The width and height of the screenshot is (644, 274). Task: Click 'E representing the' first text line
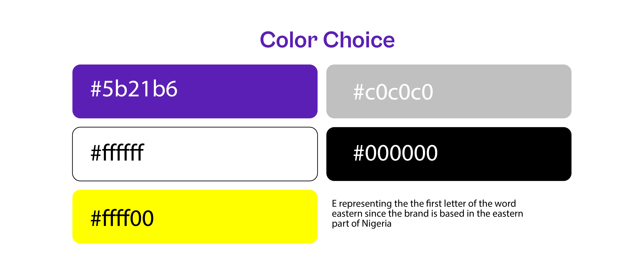pyautogui.click(x=424, y=204)
